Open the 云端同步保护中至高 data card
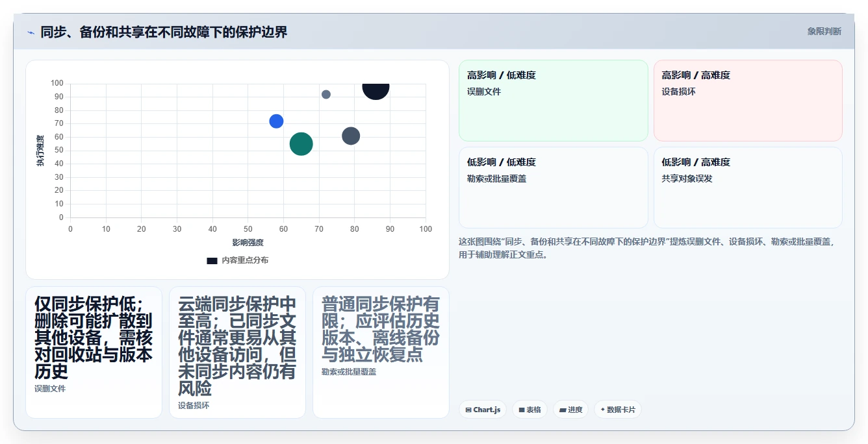 [x=237, y=352]
